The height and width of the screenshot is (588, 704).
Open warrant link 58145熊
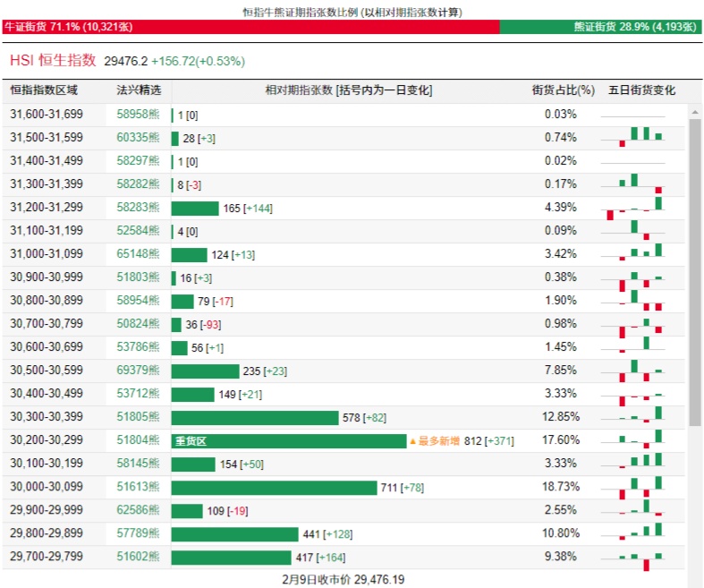coord(138,464)
